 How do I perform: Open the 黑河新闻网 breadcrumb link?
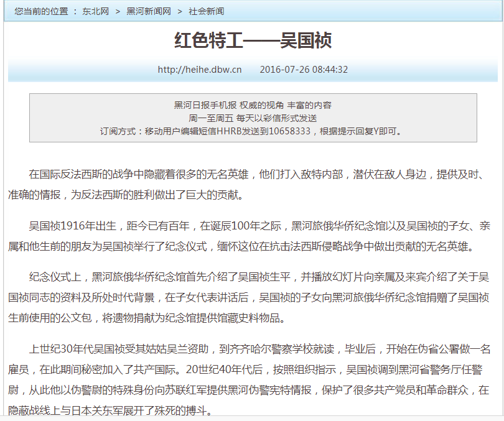pos(149,12)
